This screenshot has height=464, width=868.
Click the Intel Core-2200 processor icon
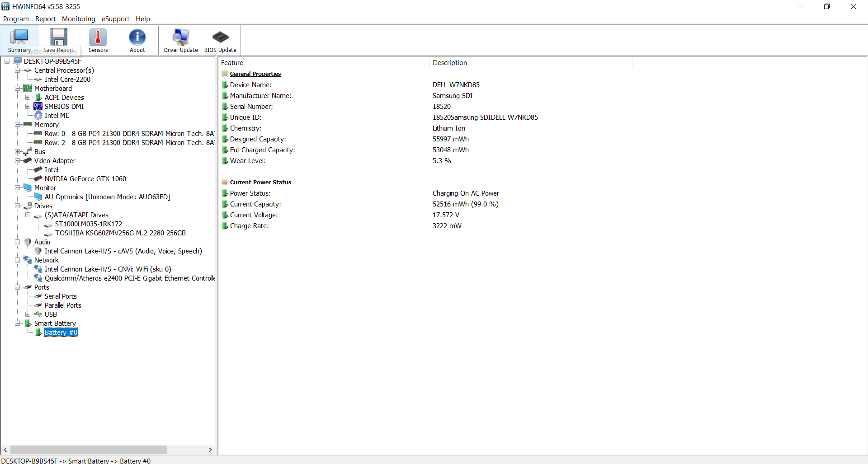coord(38,79)
